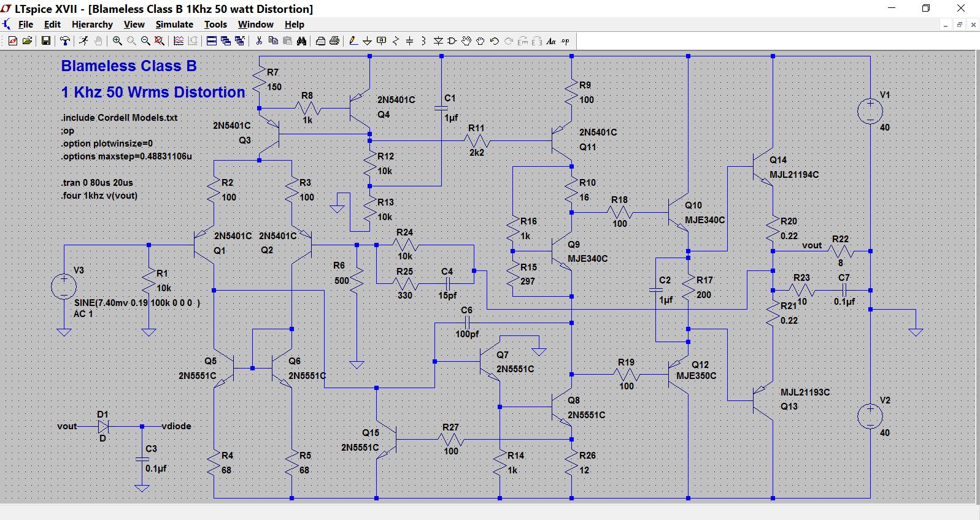
Task: Place a Ground symbol
Action: point(368,41)
